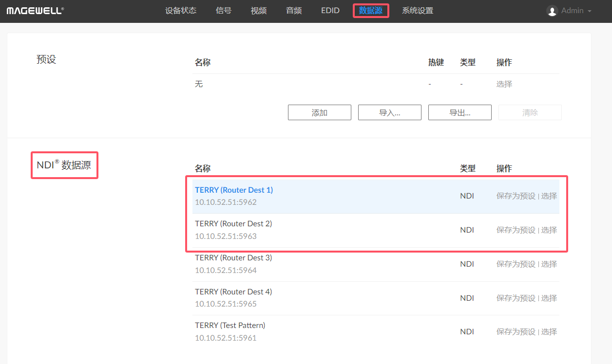Save Router Dest 3 as preset
The height and width of the screenshot is (364, 612).
(x=516, y=264)
